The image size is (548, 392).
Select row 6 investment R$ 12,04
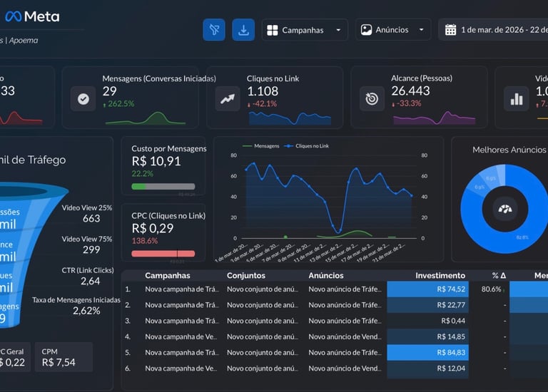click(428, 368)
